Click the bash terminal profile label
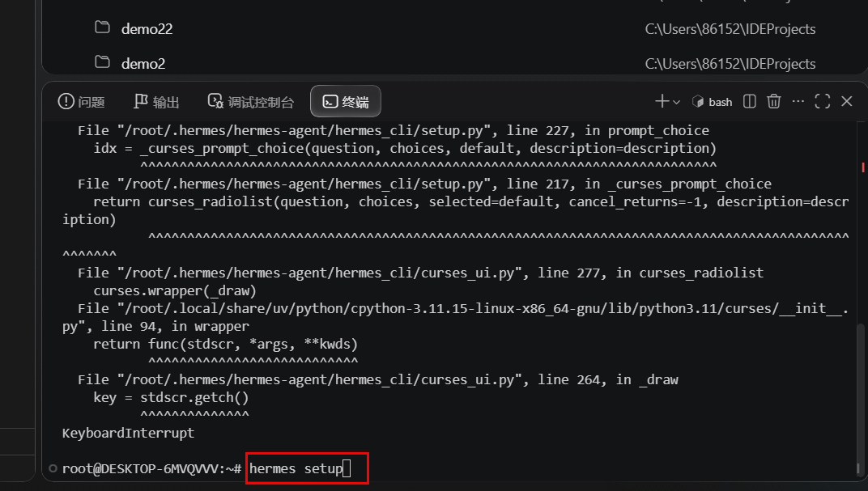This screenshot has width=868, height=491. pyautogui.click(x=713, y=102)
